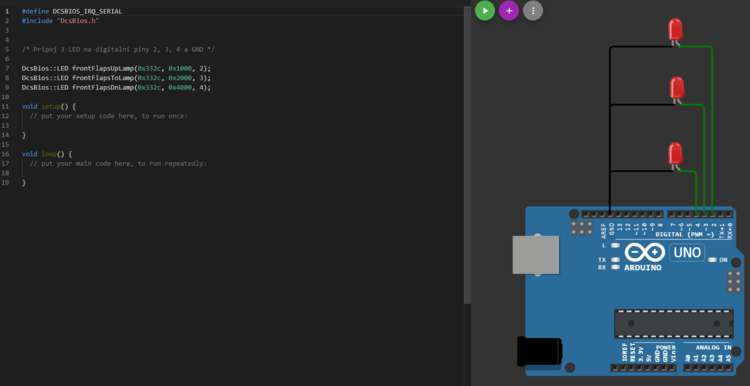Click the ATmega chip on the Uno board
This screenshot has height=386, width=750.
(673, 324)
